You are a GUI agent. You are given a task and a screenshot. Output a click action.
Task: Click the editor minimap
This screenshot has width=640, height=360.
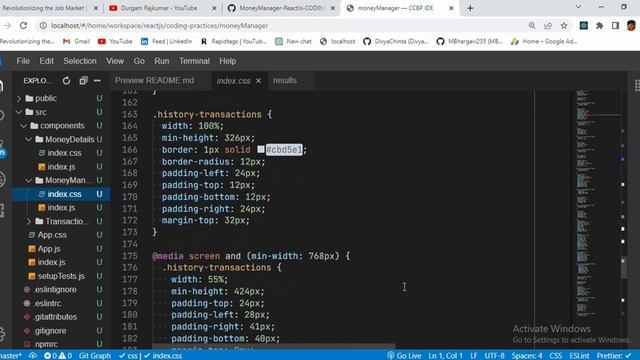(598, 204)
